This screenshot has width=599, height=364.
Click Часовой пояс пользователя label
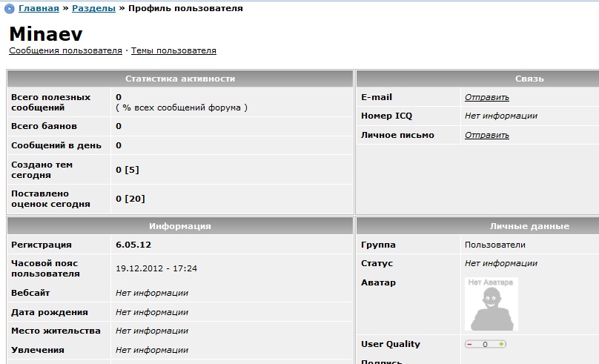tap(45, 268)
